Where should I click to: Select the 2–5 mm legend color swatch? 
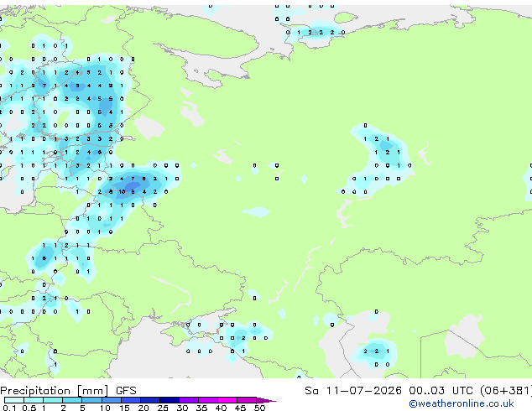coord(73,400)
